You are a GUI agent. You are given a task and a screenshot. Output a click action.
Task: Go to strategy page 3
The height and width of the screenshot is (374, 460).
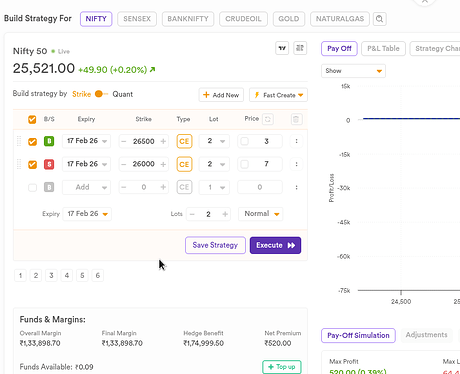tap(51, 276)
